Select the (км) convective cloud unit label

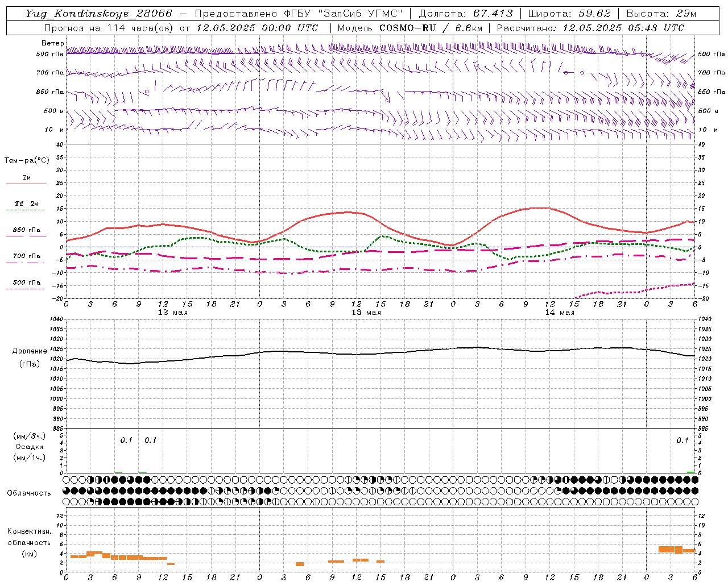(29, 554)
